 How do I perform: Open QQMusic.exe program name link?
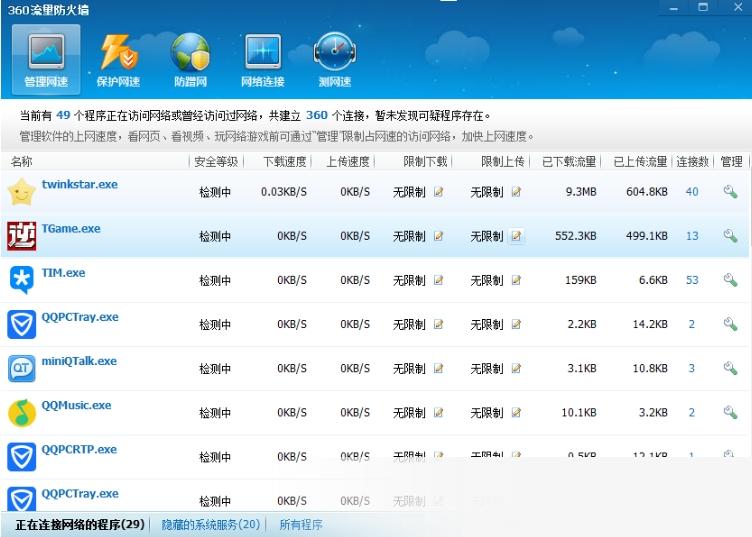pyautogui.click(x=76, y=405)
